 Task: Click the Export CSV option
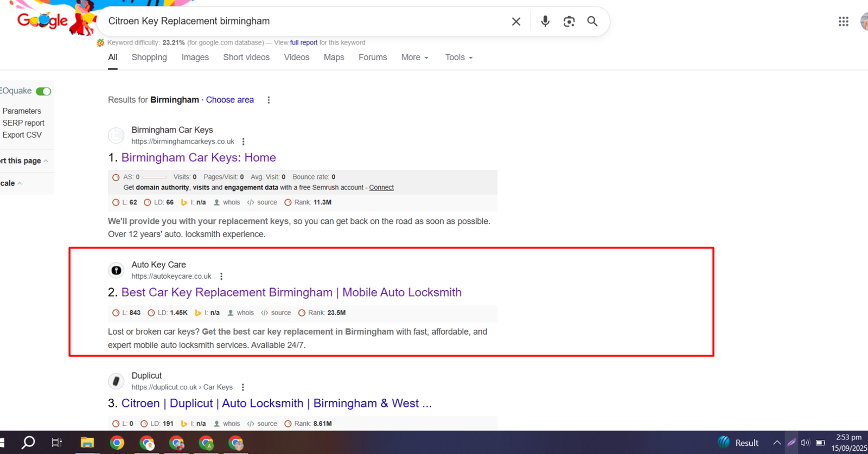point(22,135)
